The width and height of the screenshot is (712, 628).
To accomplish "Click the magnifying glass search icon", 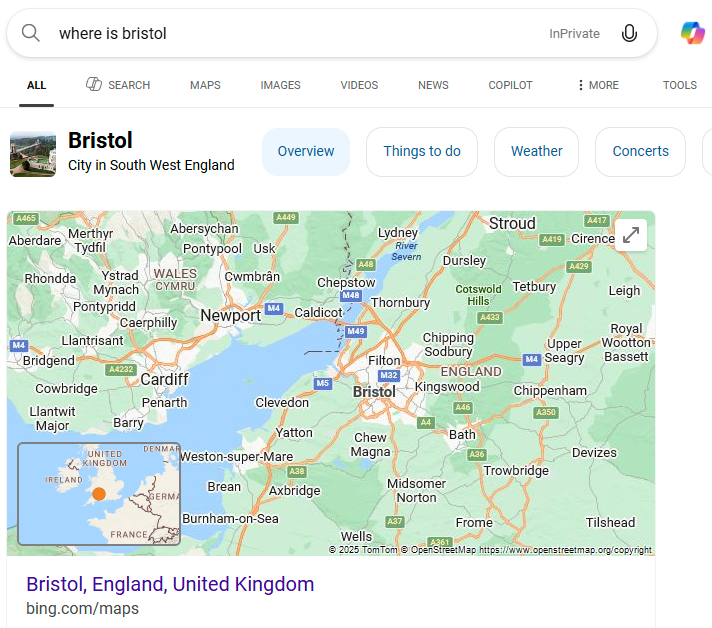I will point(30,33).
